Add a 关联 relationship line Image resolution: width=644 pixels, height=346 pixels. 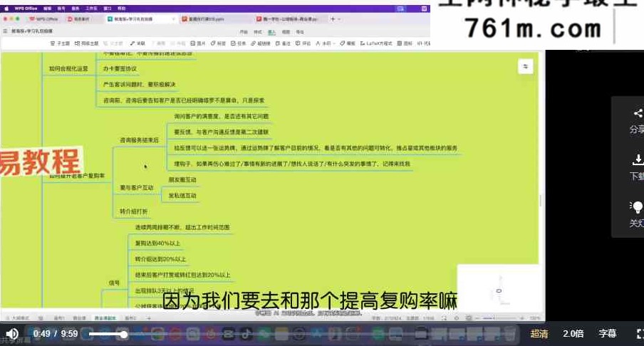click(137, 43)
